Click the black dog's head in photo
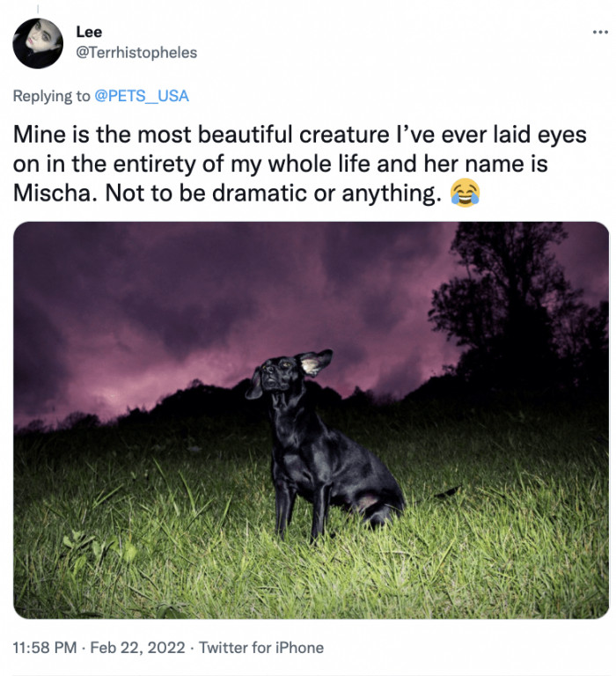 [x=281, y=374]
